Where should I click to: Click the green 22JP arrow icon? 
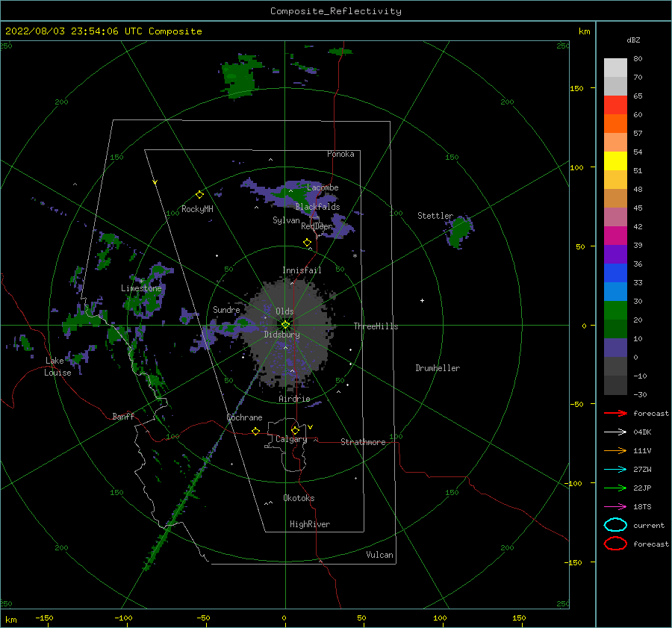615,488
